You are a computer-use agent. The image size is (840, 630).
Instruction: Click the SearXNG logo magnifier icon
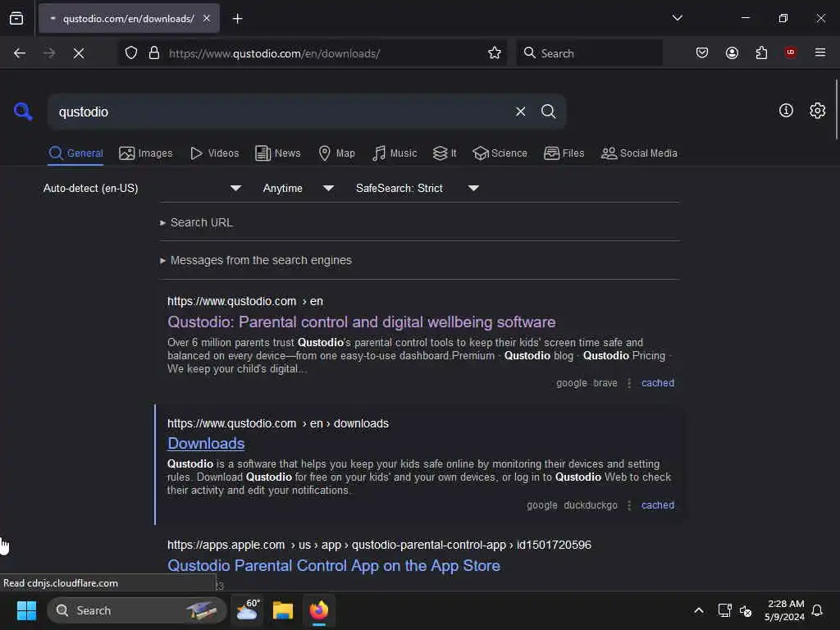[x=23, y=112]
